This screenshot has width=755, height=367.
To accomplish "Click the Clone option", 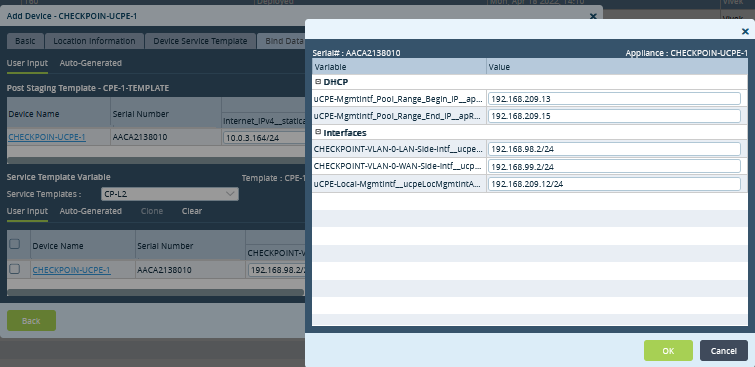I will click(152, 211).
